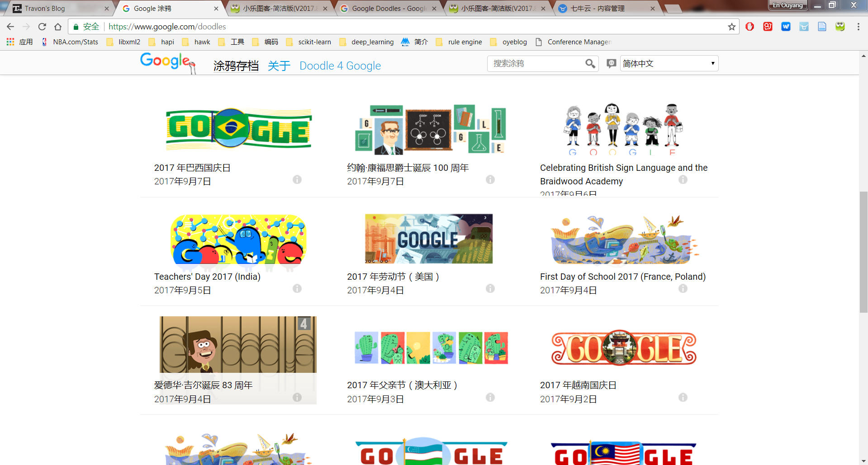Click the 2017 年越南国庆日 title
This screenshot has width=868, height=465.
tap(578, 385)
